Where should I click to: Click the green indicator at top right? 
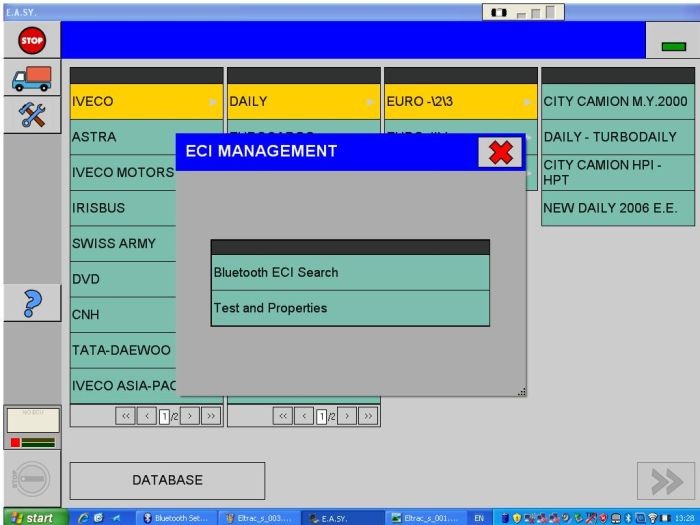pyautogui.click(x=673, y=46)
